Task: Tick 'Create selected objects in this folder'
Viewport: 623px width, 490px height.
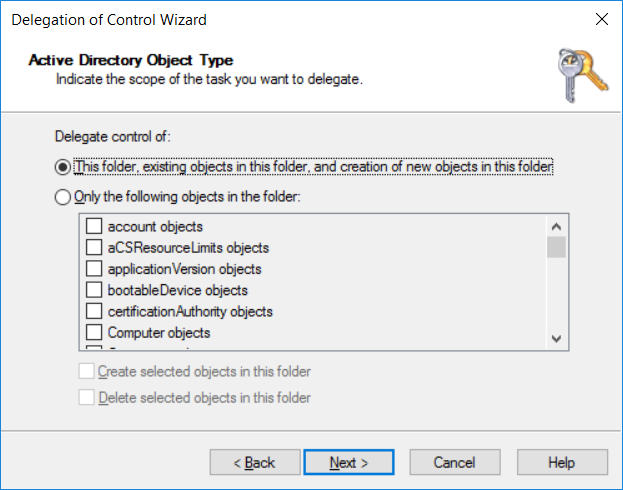Action: (86, 371)
